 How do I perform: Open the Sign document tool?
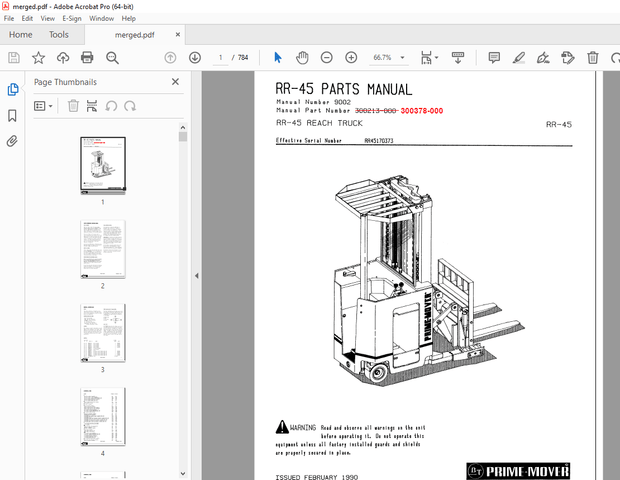tap(543, 58)
